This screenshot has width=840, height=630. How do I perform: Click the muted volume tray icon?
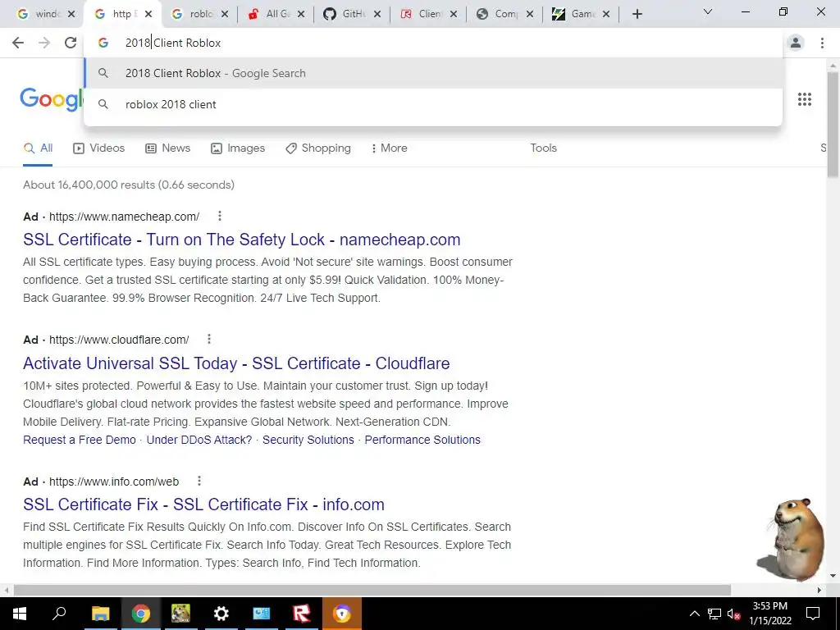pos(734,614)
